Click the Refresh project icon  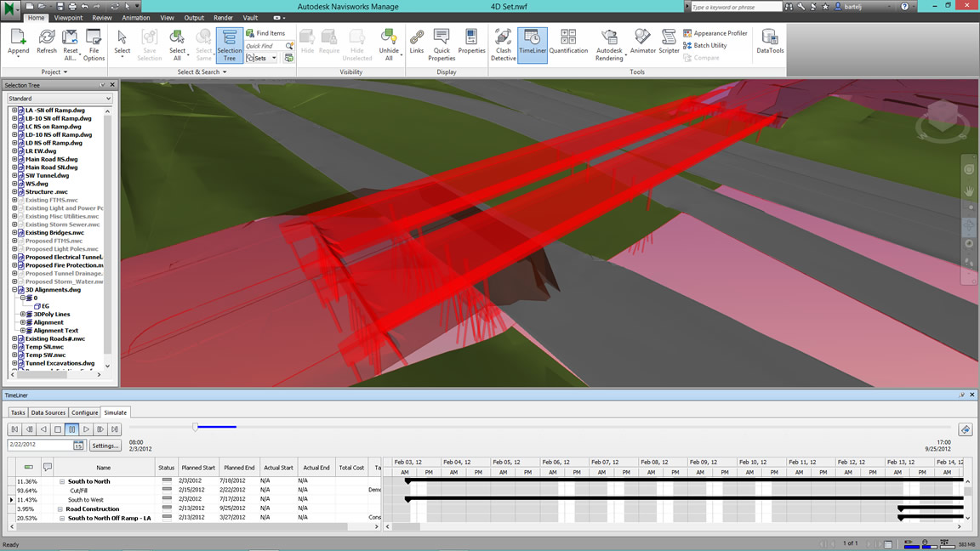(46, 43)
